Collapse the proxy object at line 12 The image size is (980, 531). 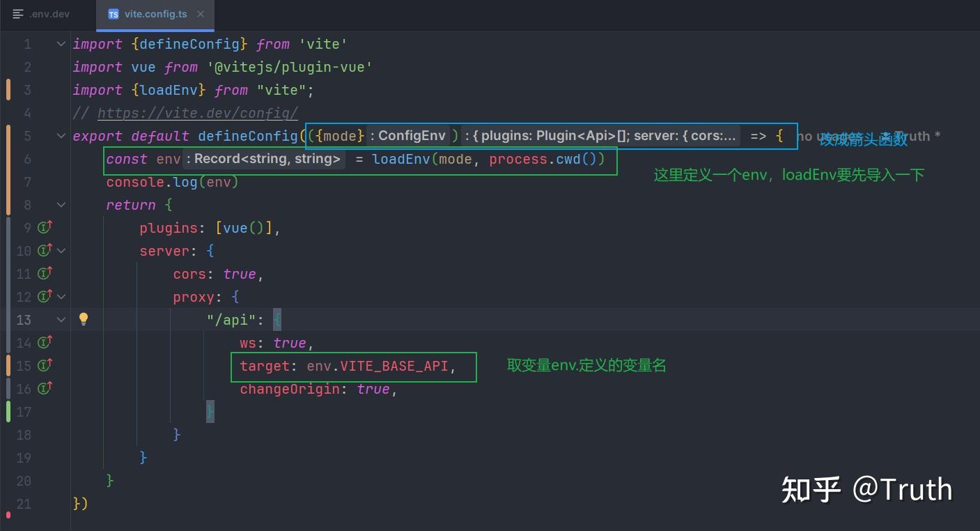61,297
